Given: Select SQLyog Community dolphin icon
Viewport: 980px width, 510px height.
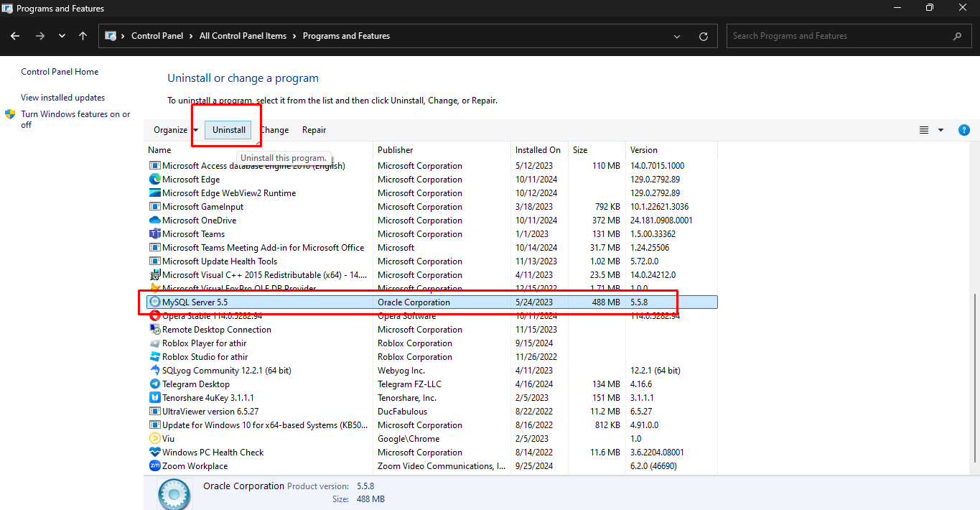Looking at the screenshot, I should (154, 371).
